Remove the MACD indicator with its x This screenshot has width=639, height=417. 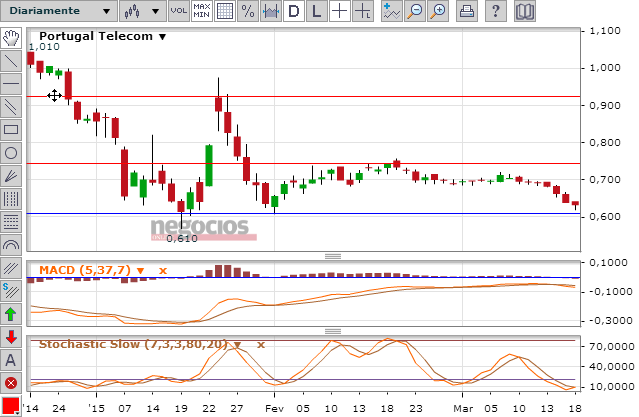[x=163, y=271]
